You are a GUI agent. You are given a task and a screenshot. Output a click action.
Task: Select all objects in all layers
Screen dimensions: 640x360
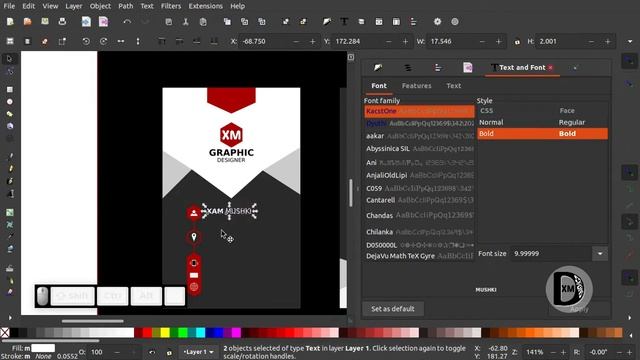coord(10,41)
